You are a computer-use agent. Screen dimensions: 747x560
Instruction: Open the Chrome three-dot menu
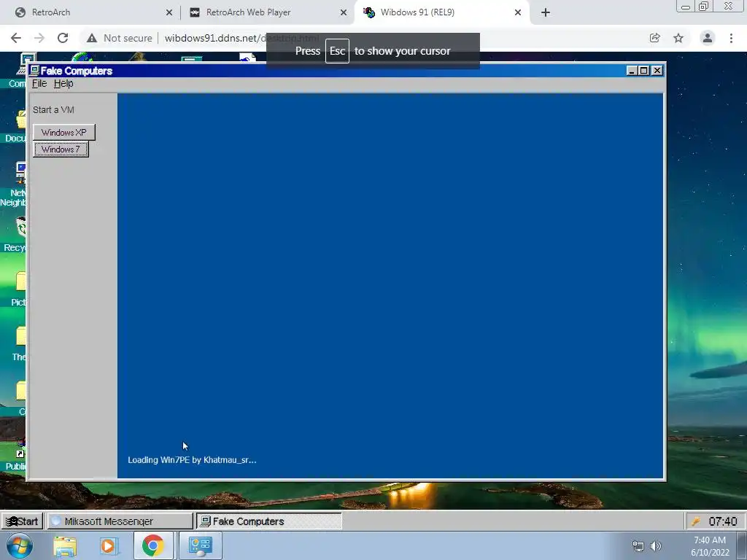[x=731, y=38]
